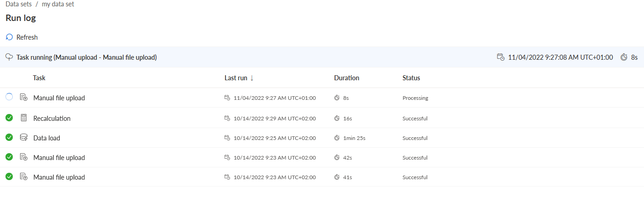Click the calendar icon beside 11/04/2022 9:27:08 AM

(x=501, y=57)
